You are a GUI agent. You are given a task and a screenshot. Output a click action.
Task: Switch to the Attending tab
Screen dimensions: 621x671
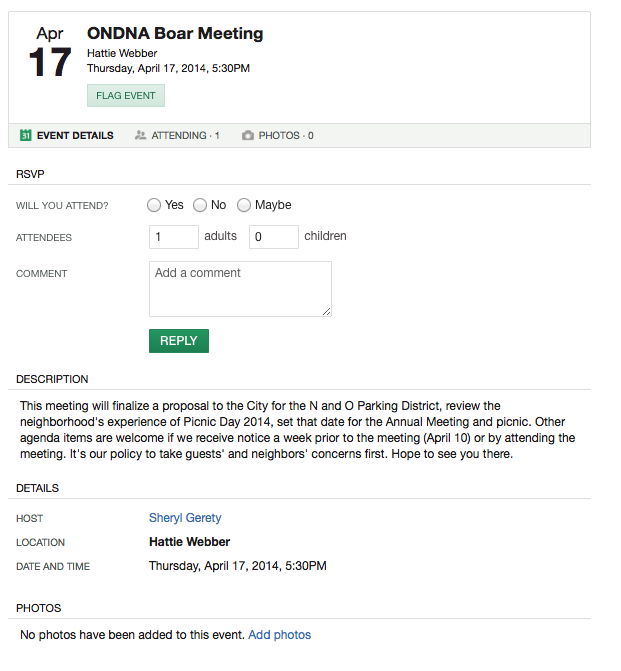pyautogui.click(x=177, y=136)
